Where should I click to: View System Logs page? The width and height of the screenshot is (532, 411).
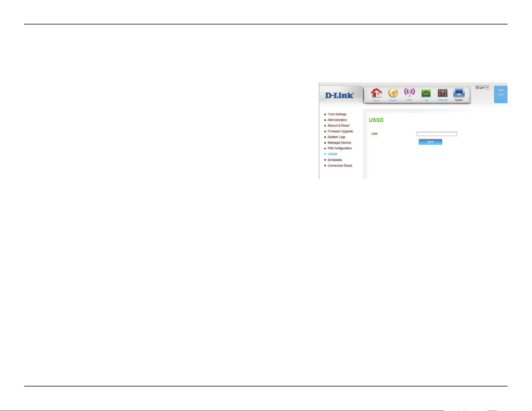tap(336, 137)
